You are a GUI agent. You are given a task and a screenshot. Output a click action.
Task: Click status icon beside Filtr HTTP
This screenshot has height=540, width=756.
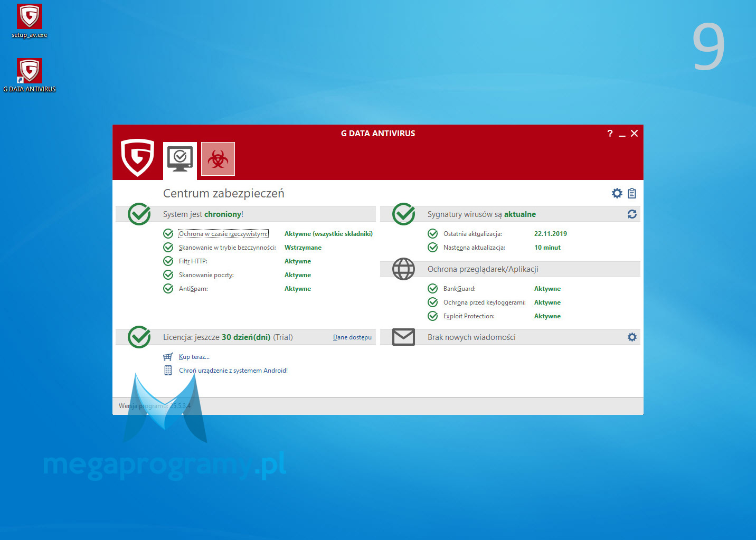168,261
